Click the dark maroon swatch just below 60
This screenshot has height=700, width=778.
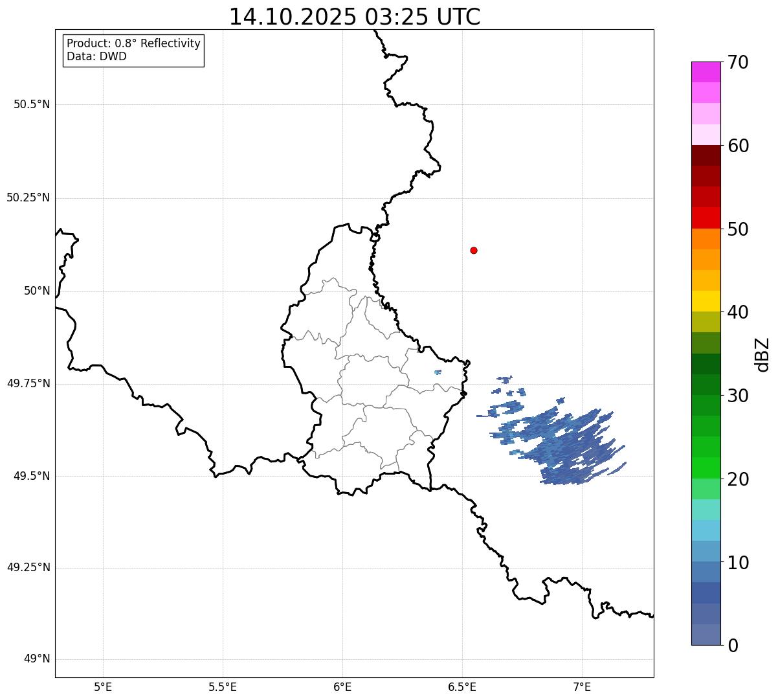click(706, 155)
